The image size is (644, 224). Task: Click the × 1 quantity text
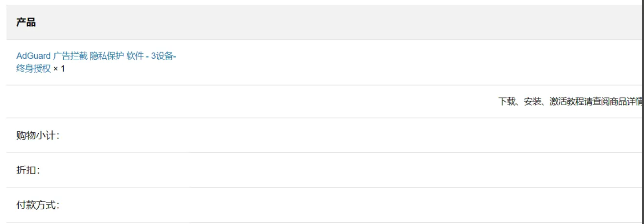click(59, 69)
